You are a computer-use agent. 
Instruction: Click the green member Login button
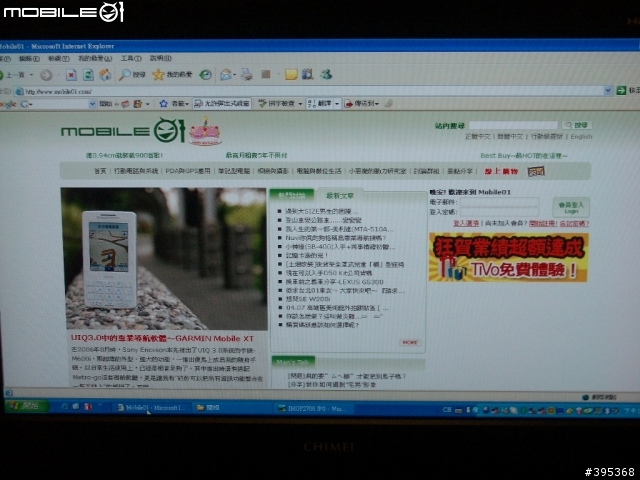[571, 207]
